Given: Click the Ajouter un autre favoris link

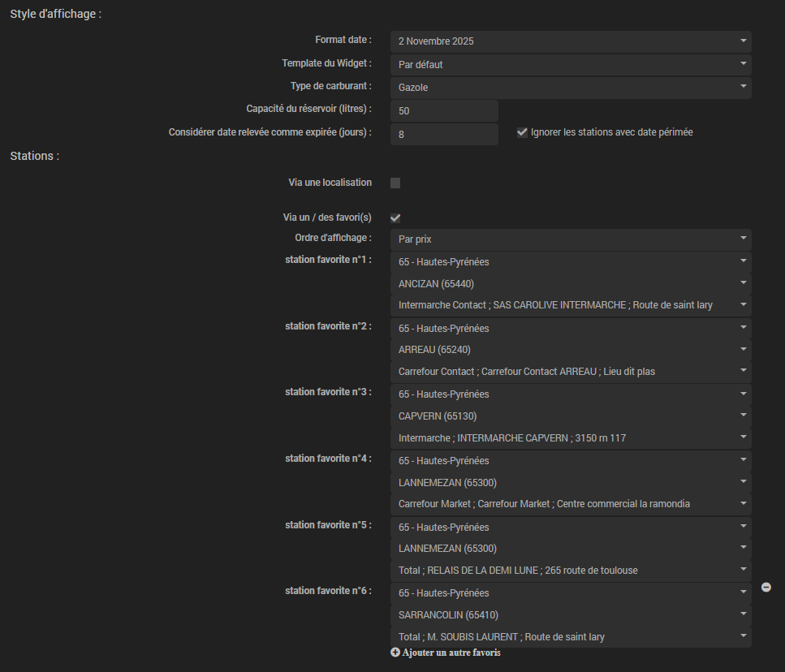Looking at the screenshot, I should coord(451,653).
